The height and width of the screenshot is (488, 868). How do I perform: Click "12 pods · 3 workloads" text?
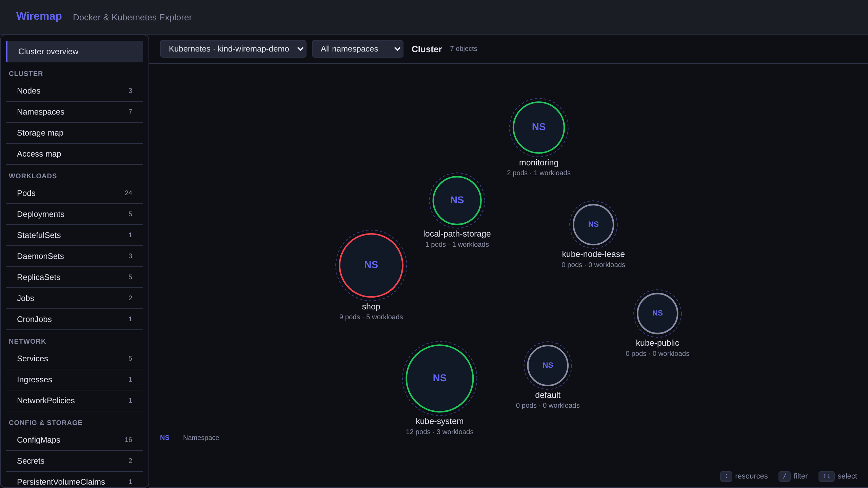tap(439, 432)
